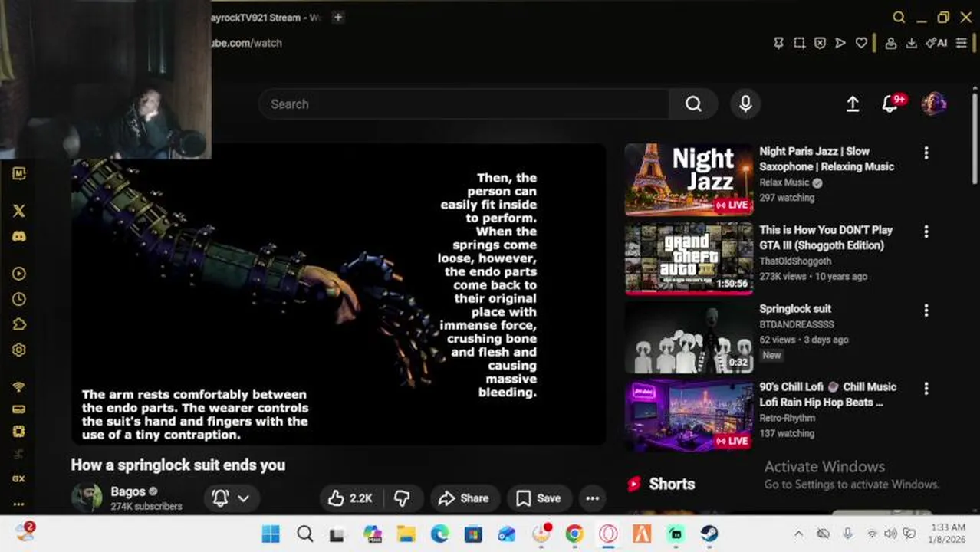This screenshot has width=980, height=552.
Task: Open Night Jazz live thumbnail
Action: click(689, 179)
